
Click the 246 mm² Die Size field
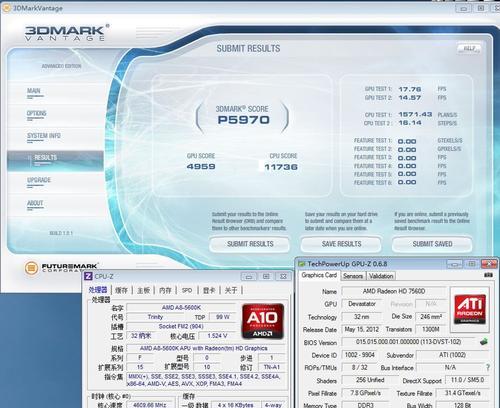coord(431,316)
